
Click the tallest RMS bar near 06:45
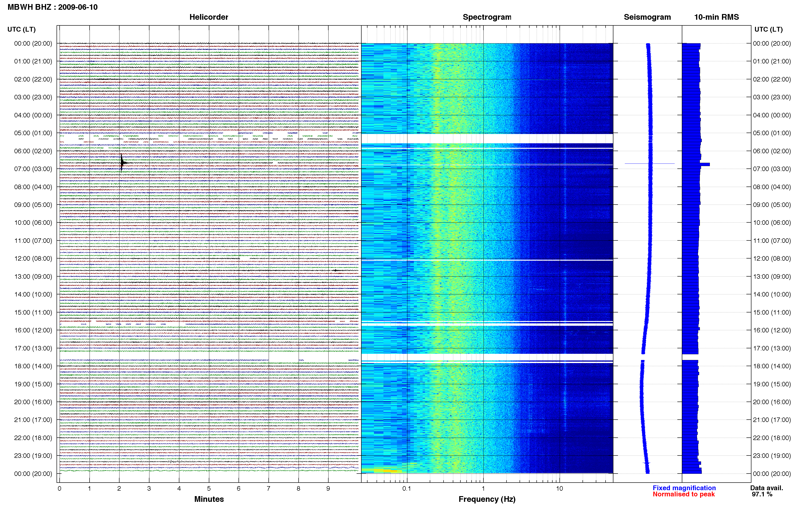pos(696,164)
